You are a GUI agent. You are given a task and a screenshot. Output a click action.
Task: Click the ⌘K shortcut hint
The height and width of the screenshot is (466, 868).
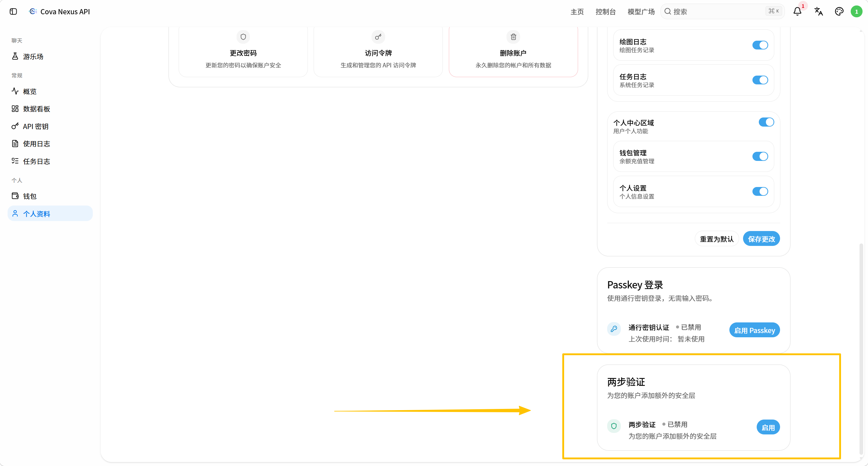[x=773, y=11]
